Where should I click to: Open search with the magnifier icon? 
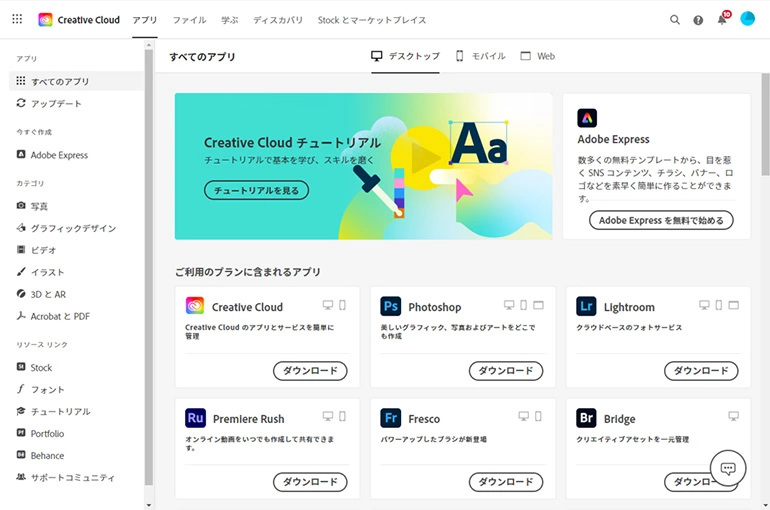[x=675, y=20]
